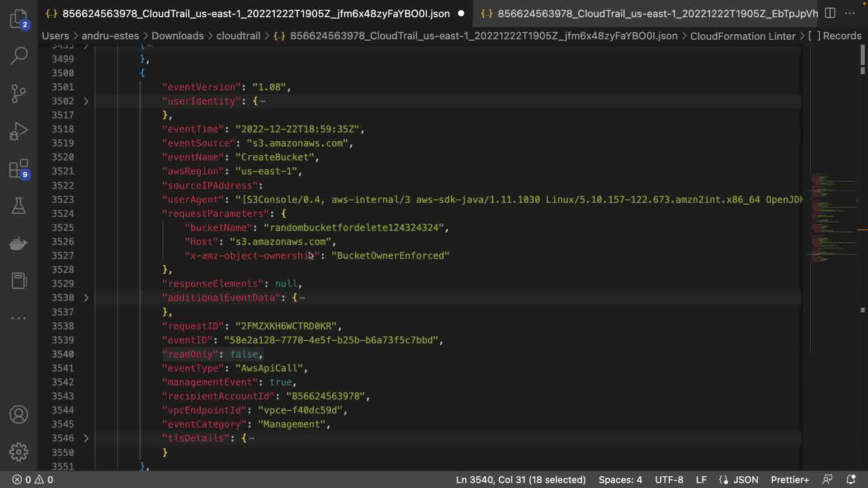Expand the folded additionalEventData block
The image size is (868, 488).
(86, 298)
